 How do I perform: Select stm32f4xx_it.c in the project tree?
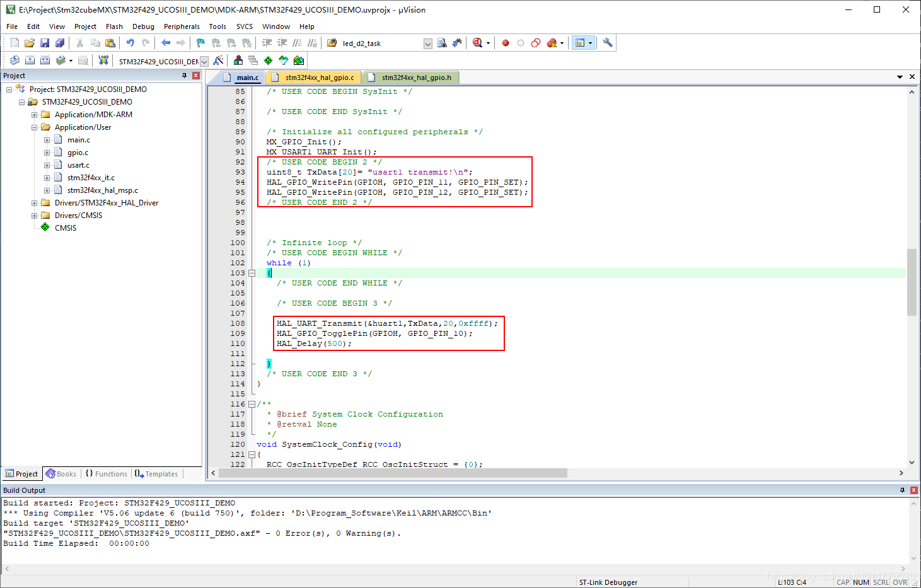[x=91, y=178]
